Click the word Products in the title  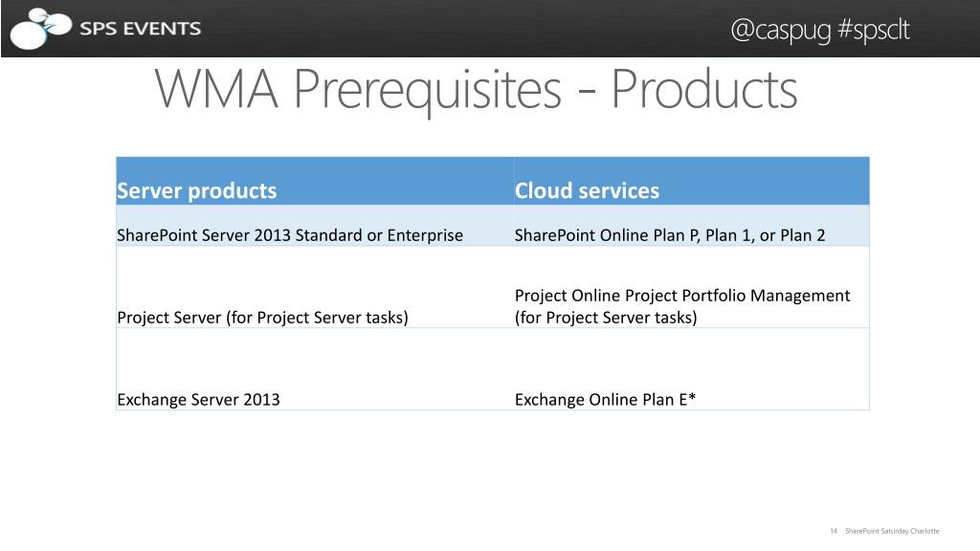(x=703, y=90)
